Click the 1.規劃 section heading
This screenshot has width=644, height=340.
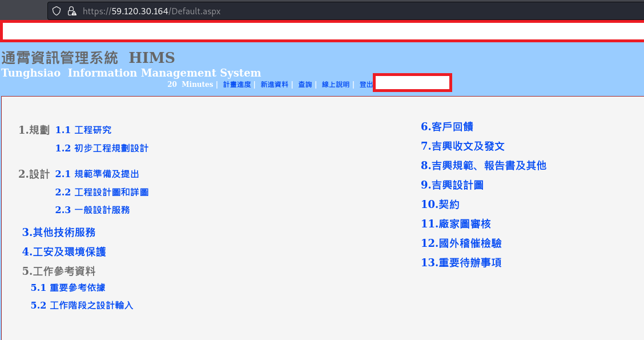tap(34, 130)
